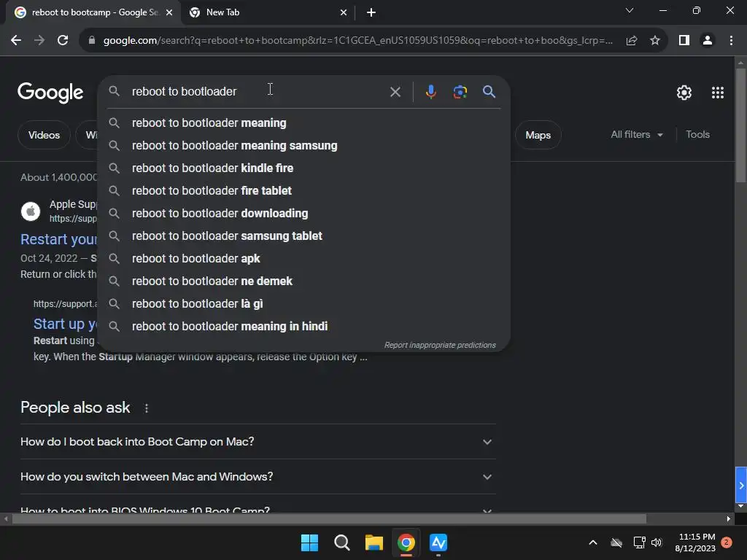This screenshot has height=560, width=747.
Task: Show hidden system tray icons
Action: point(592,542)
